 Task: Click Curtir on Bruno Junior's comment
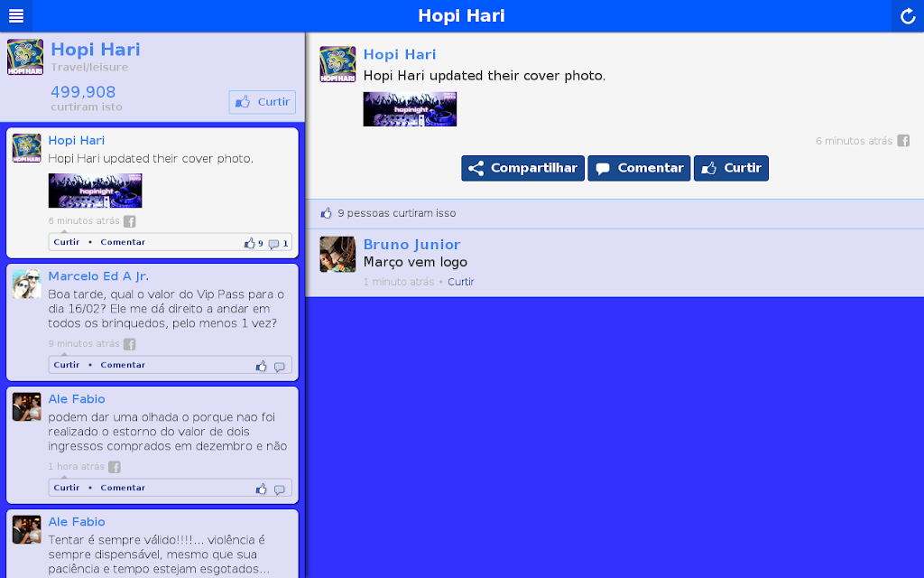click(x=460, y=282)
